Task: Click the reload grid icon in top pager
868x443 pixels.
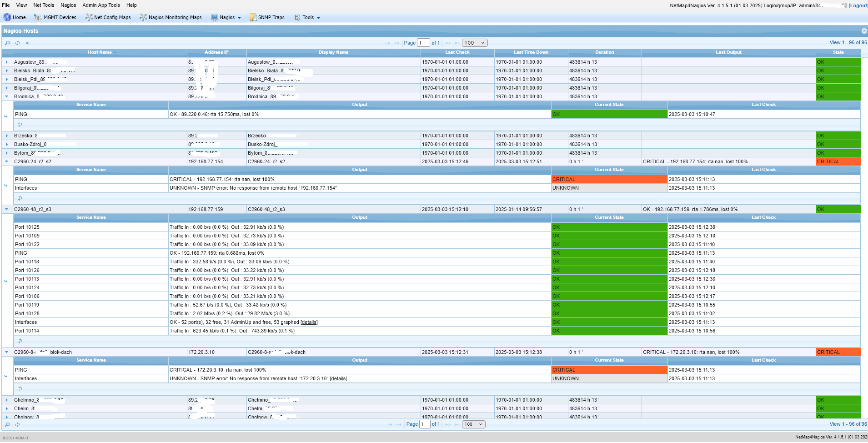Action: (17, 43)
